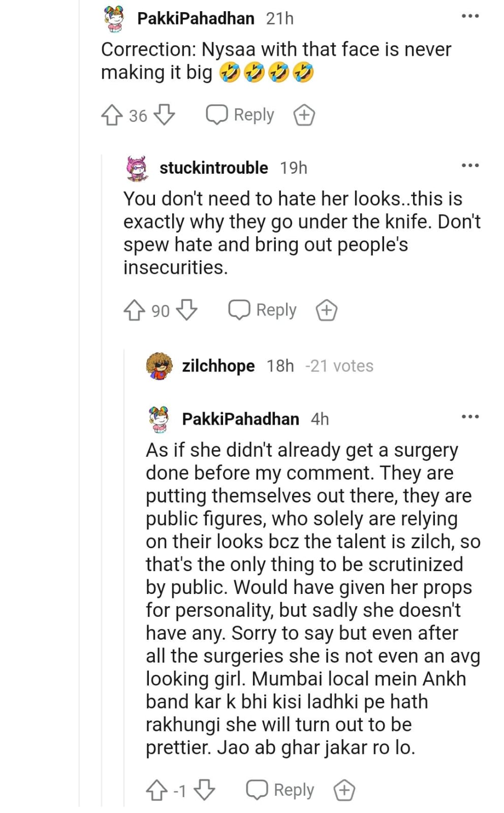View zilchhope's avatar
Screen dimensions: 504x813
[159, 366]
